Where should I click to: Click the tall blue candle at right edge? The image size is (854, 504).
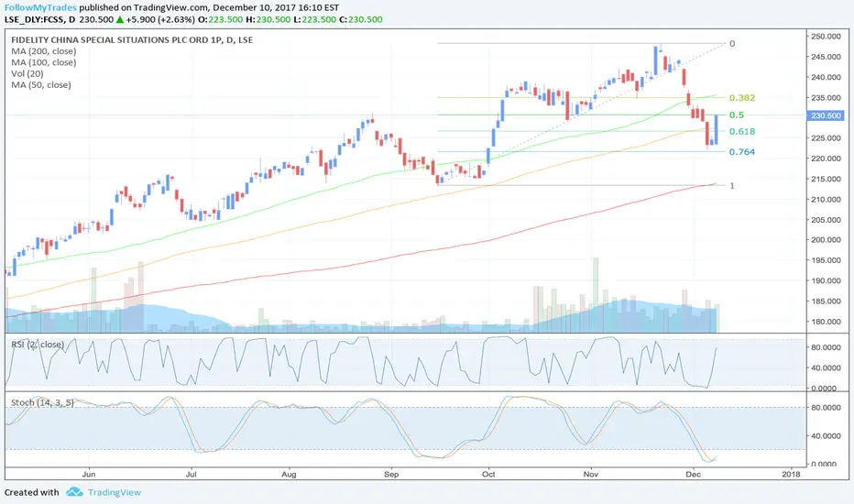pyautogui.click(x=717, y=130)
